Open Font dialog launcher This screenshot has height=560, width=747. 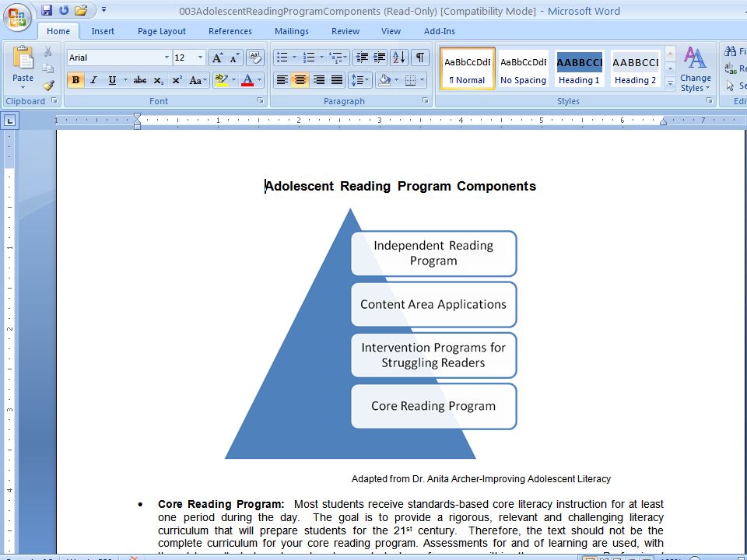(x=261, y=100)
